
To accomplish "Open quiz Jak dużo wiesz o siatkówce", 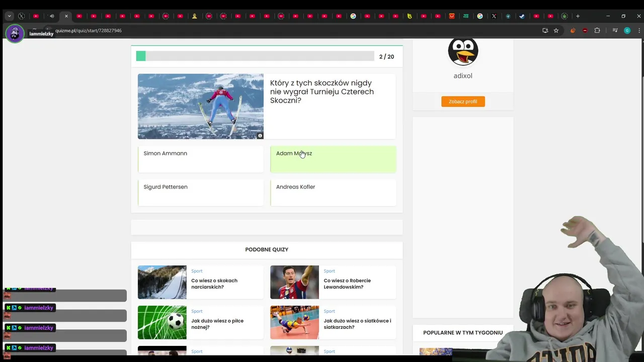I will (357, 324).
